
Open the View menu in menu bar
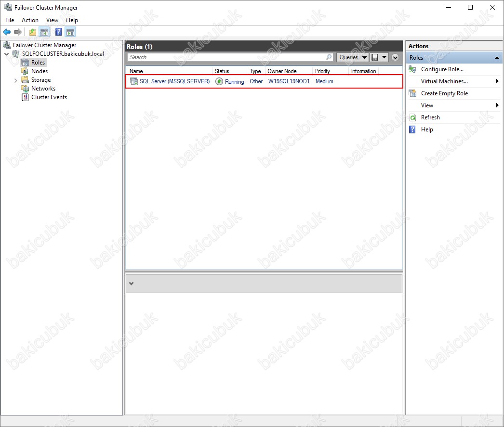[52, 20]
